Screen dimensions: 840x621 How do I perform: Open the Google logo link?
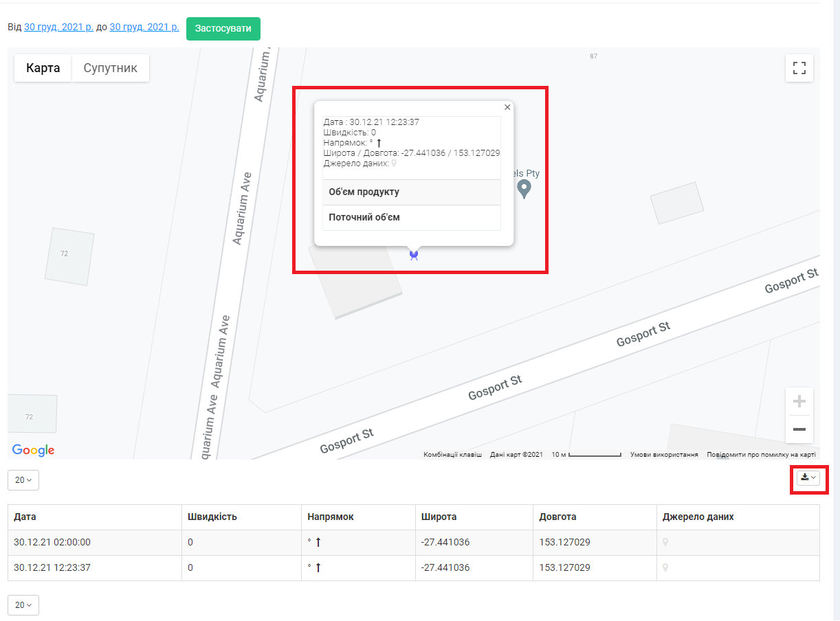[x=33, y=451]
